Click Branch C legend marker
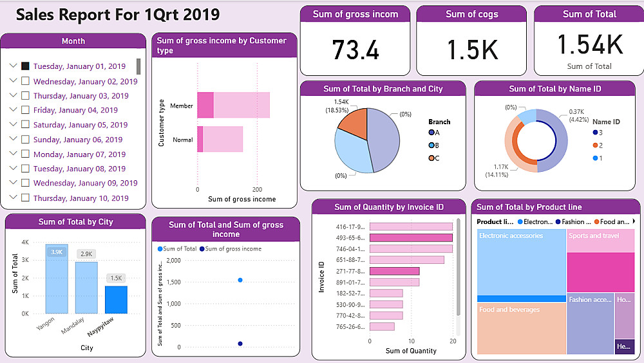The width and height of the screenshot is (644, 363). tap(431, 158)
